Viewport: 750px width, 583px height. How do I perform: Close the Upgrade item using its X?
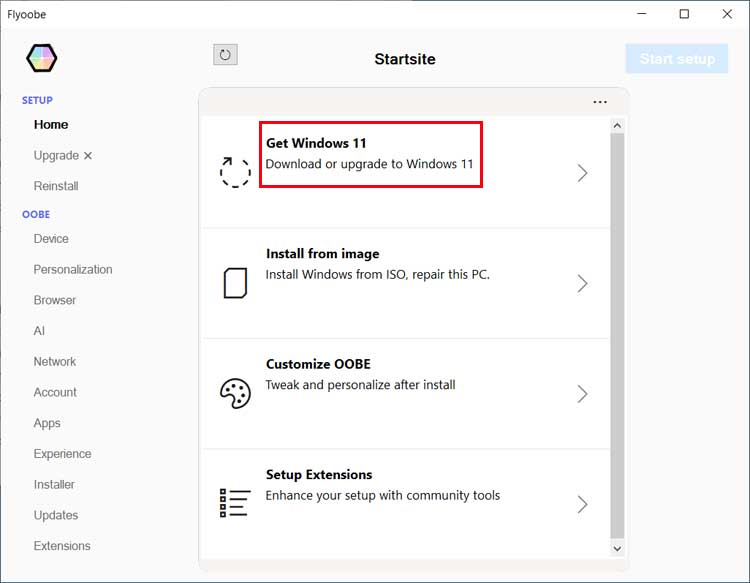point(88,156)
